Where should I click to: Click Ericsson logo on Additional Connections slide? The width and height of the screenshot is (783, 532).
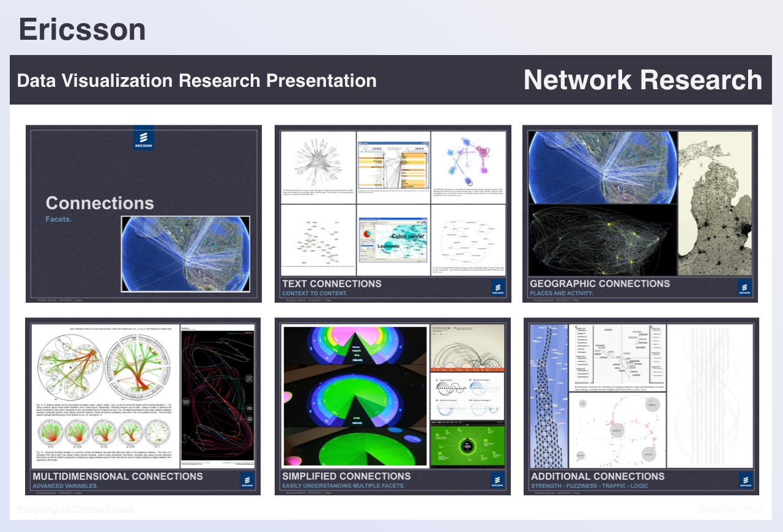click(x=746, y=480)
